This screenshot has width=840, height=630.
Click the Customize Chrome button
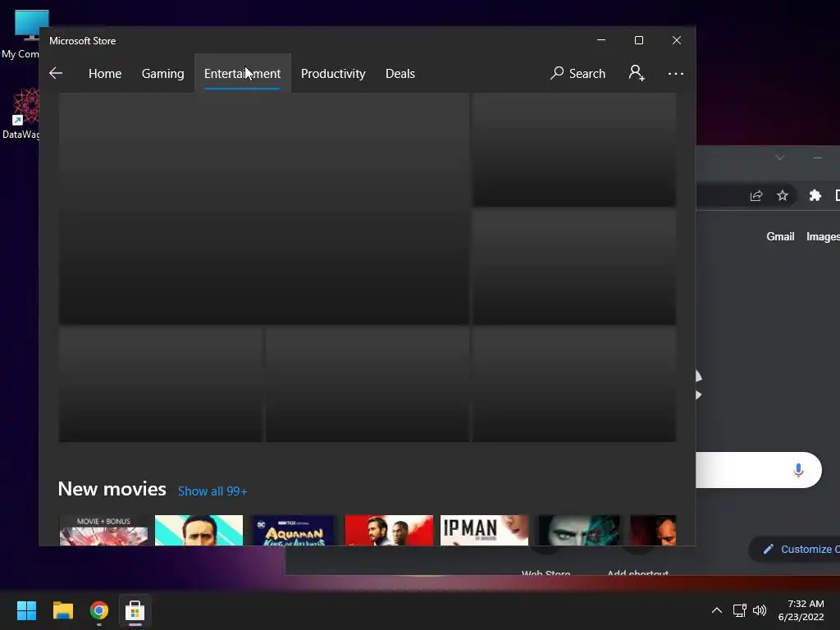tap(795, 549)
